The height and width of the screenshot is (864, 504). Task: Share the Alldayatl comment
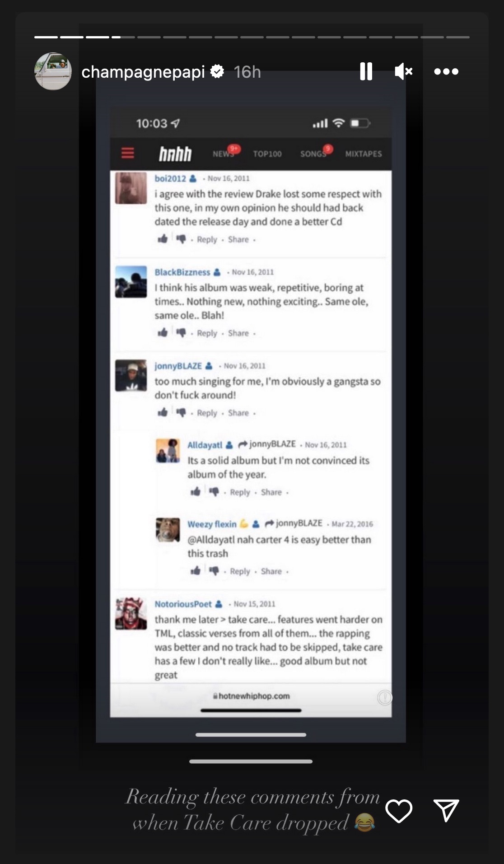click(x=271, y=492)
